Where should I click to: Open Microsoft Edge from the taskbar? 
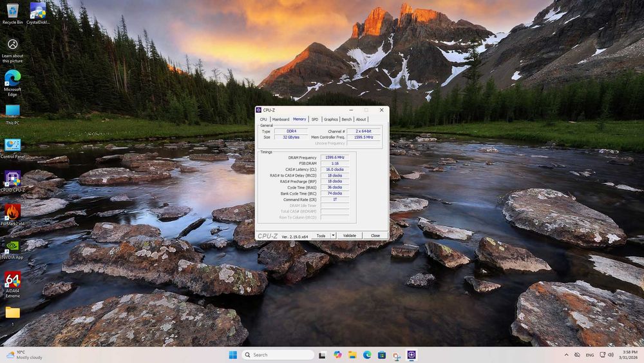367,355
